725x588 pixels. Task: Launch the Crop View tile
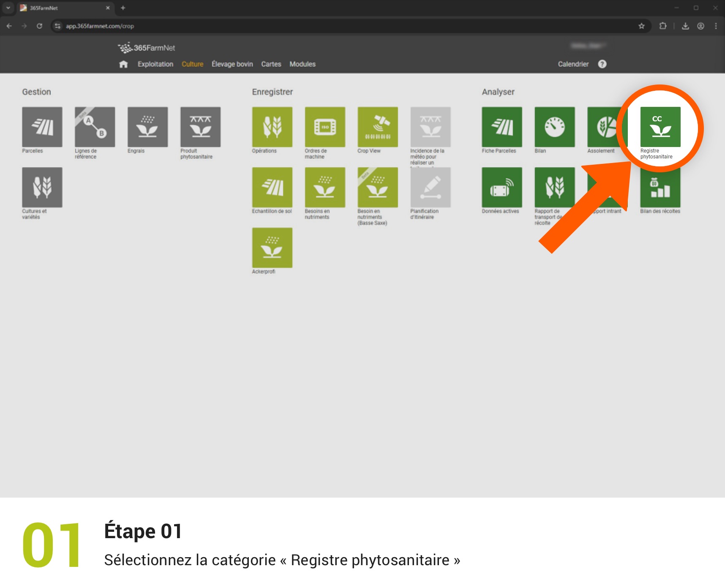click(377, 127)
